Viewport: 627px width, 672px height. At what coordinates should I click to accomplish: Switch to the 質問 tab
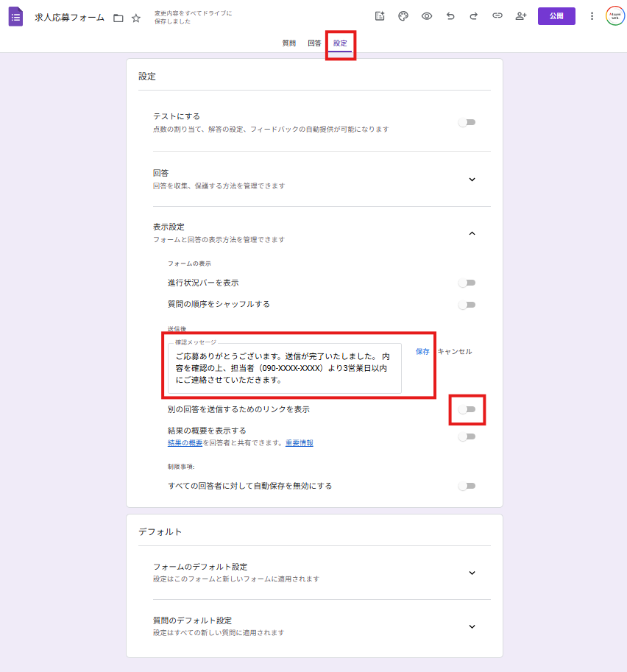[x=288, y=43]
